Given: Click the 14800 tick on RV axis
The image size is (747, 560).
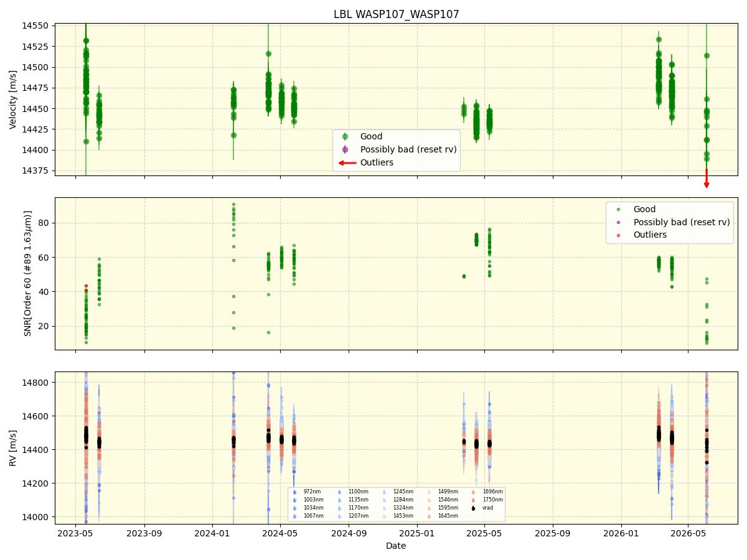Looking at the screenshot, I should (37, 382).
